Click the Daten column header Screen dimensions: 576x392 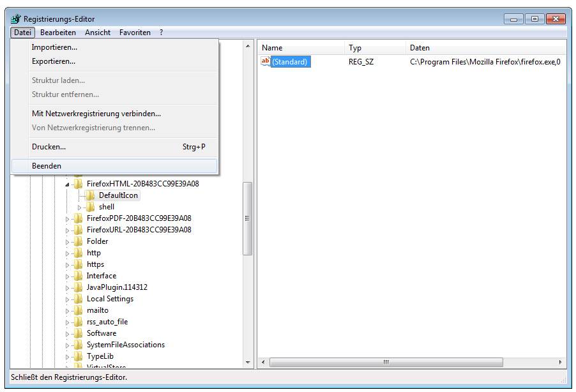pos(420,48)
